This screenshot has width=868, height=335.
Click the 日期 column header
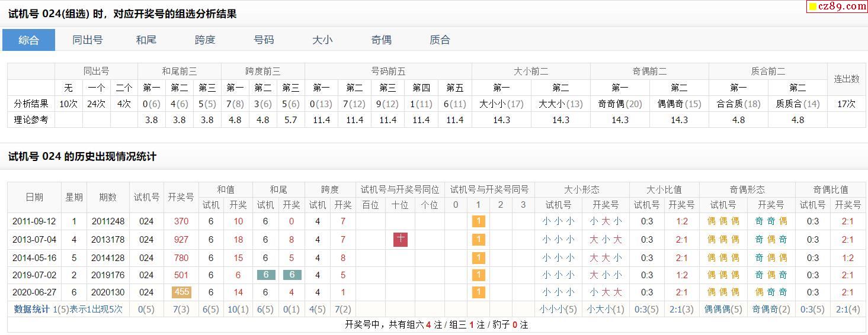click(x=34, y=197)
